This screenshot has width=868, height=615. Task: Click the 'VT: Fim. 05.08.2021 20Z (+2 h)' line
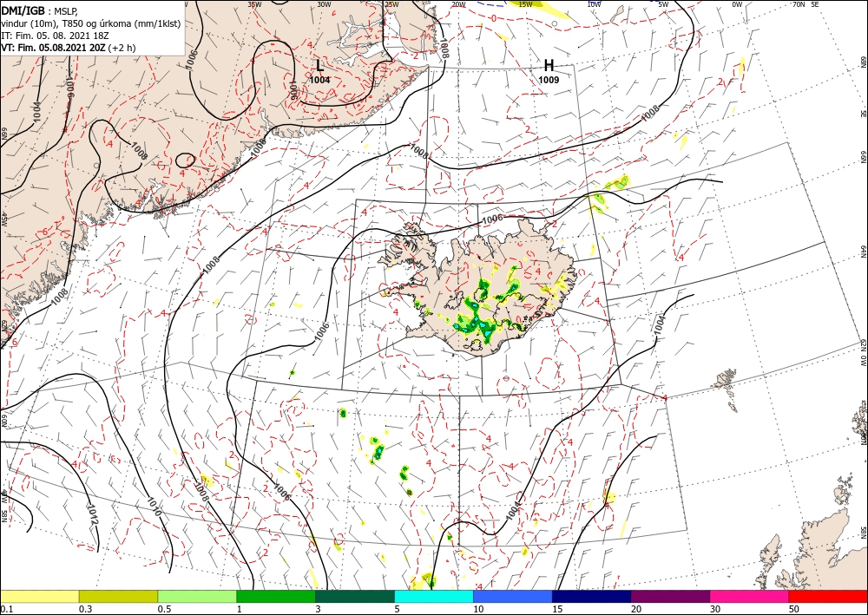pos(68,48)
